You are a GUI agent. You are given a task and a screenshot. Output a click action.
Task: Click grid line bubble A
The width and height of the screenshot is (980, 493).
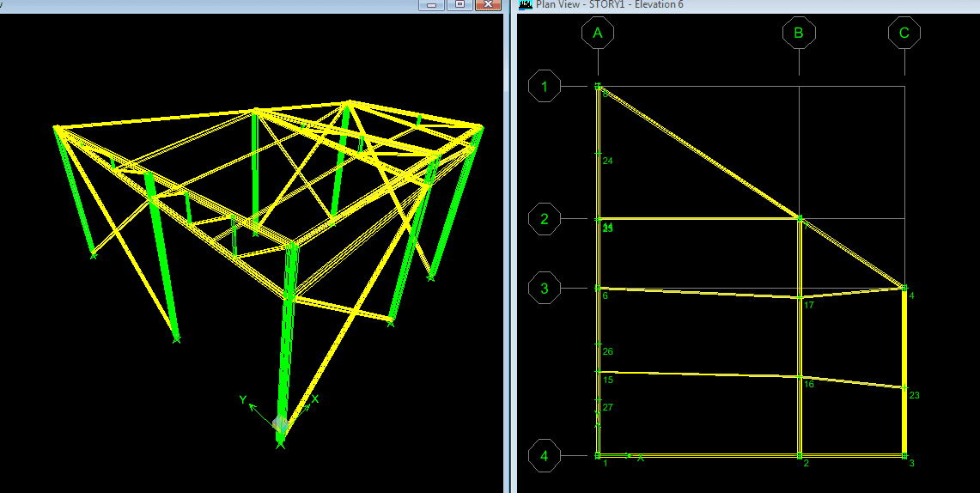coord(598,33)
